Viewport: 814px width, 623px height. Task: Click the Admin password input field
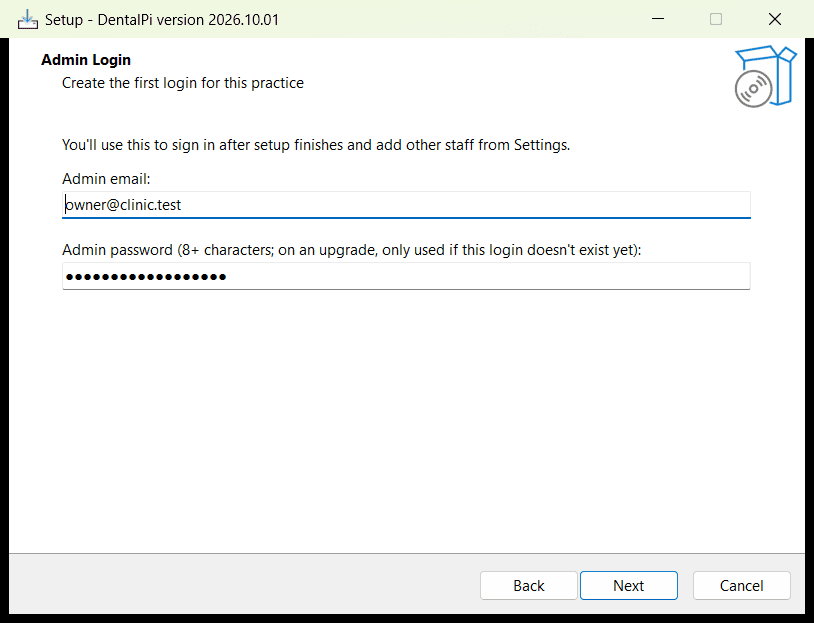click(406, 276)
